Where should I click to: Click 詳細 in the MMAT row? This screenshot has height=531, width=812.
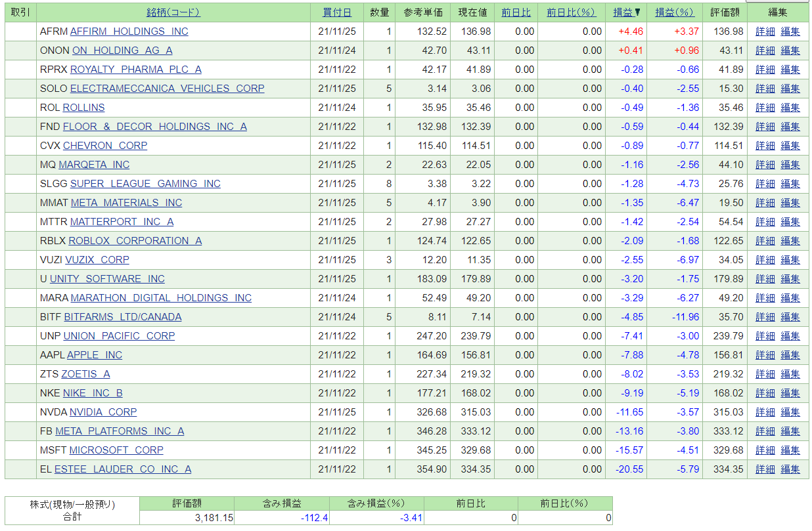click(765, 203)
